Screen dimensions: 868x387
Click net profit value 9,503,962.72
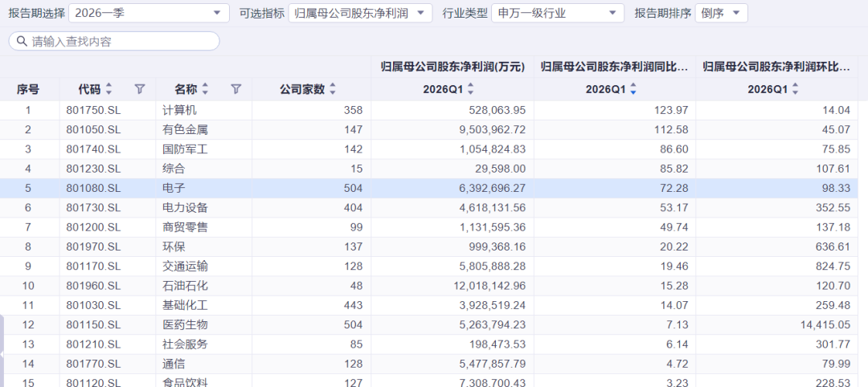point(492,130)
